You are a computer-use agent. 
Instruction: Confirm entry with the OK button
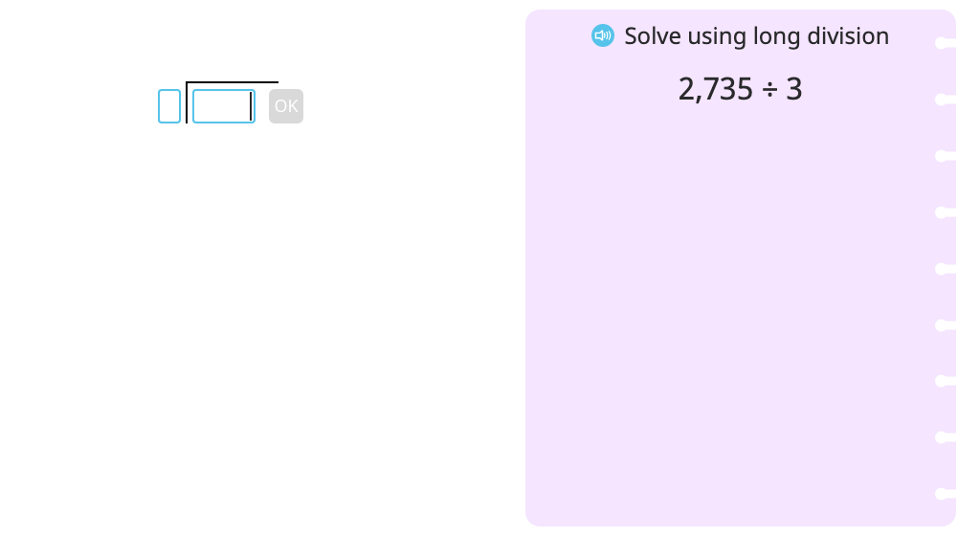pyautogui.click(x=286, y=106)
